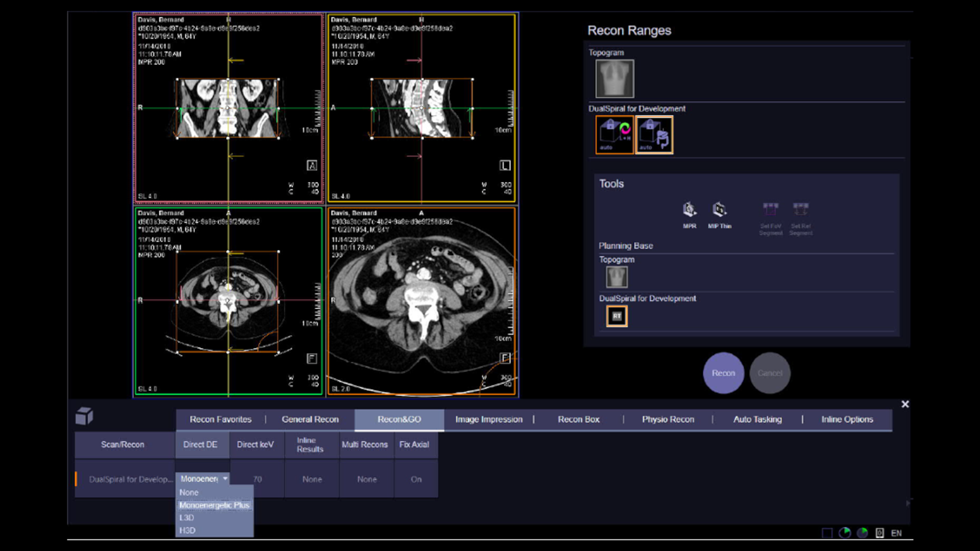Toggle the second auto lock recon range
980x551 pixels.
[x=654, y=134]
